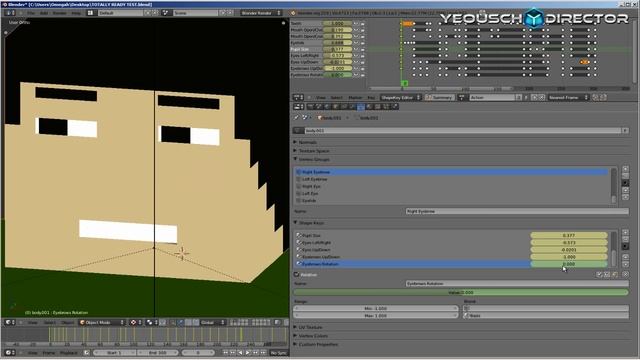This screenshot has height=360, width=640.
Task: Select the Left Eyebrow vertex group
Action: coord(452,179)
